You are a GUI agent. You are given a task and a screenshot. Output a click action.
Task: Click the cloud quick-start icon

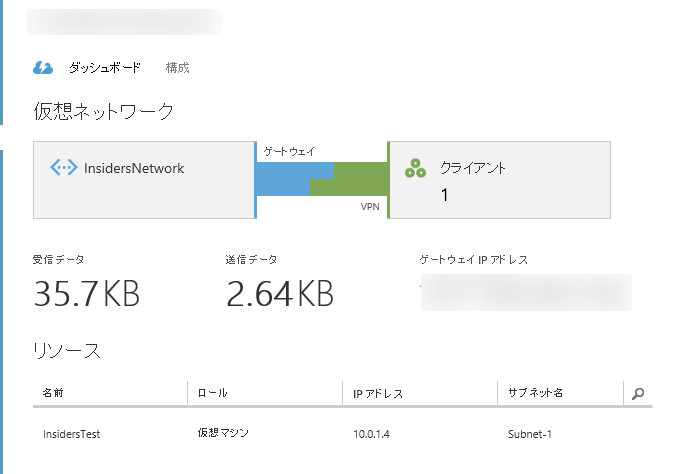[x=43, y=68]
